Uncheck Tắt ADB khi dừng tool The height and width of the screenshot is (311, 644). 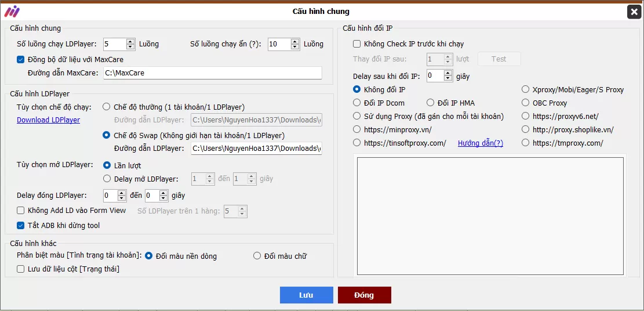click(x=21, y=226)
